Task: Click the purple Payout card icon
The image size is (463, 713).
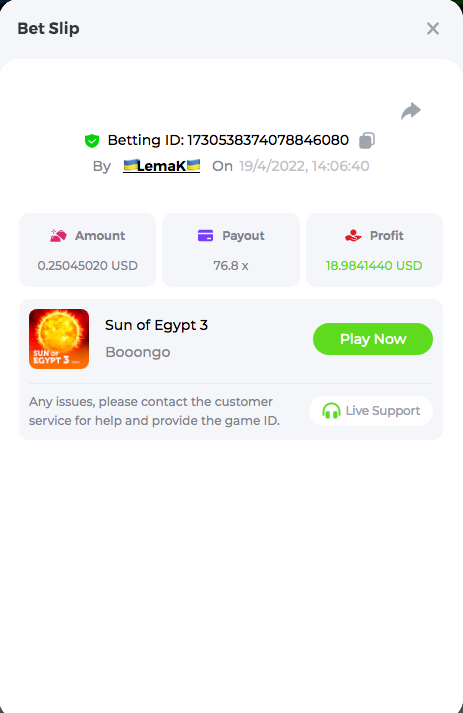Action: [206, 236]
